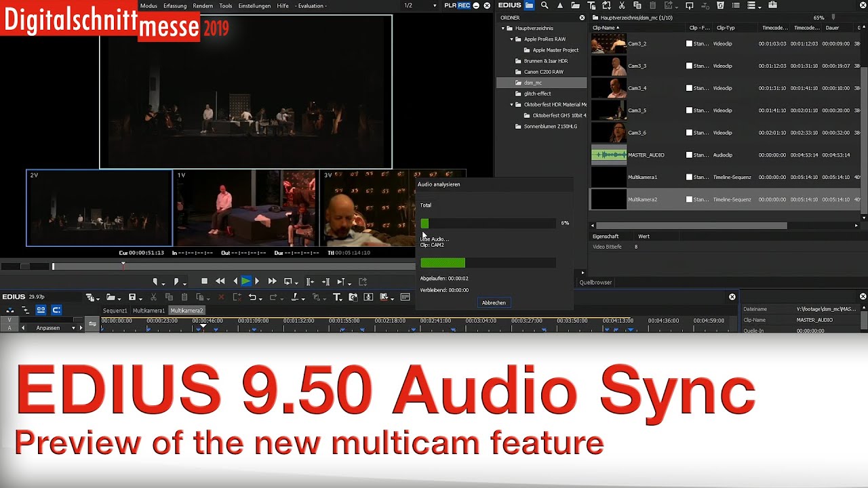
Task: Click the Paste clipboard icon in timeline toolbar
Action: point(184,297)
